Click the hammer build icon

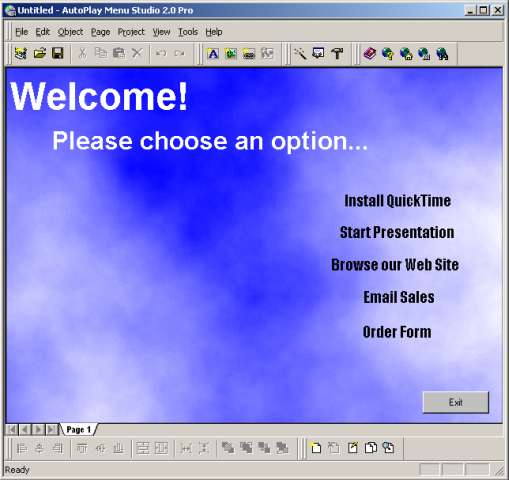(337, 53)
